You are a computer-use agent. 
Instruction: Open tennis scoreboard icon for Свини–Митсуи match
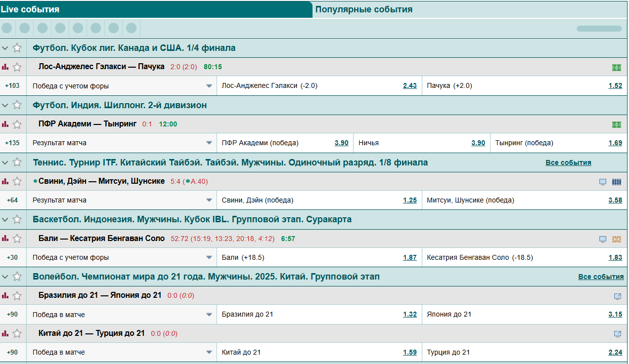(616, 182)
